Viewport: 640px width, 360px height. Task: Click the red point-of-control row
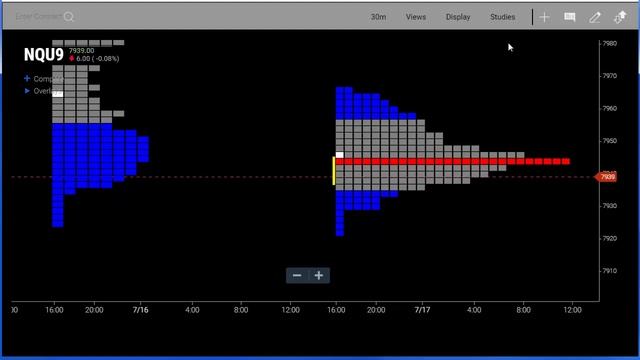[x=453, y=162]
